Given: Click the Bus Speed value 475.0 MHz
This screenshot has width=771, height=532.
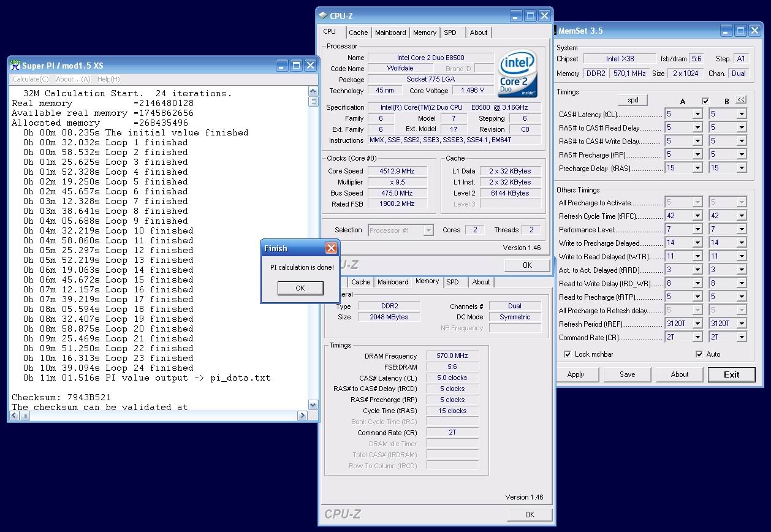Looking at the screenshot, I should pyautogui.click(x=397, y=193).
